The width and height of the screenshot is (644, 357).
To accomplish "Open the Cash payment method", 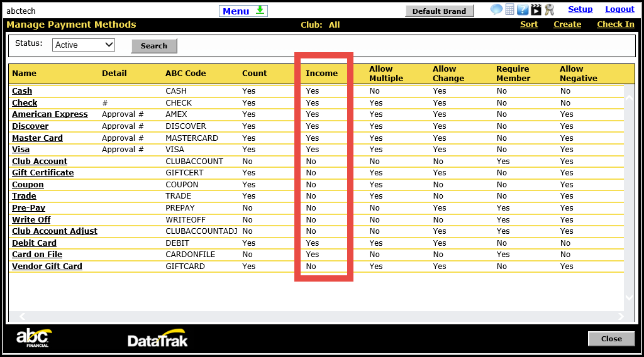I will point(22,91).
